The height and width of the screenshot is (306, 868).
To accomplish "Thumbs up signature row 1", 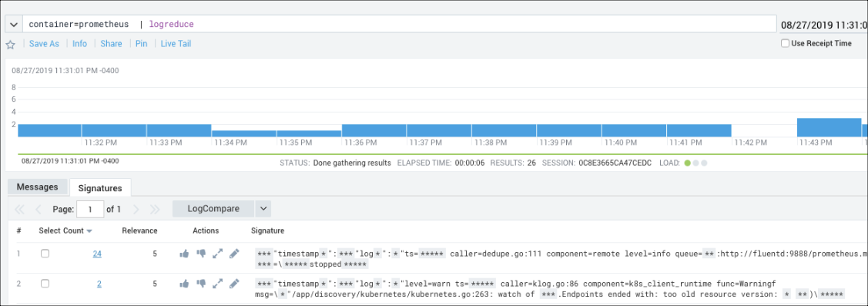I will (184, 254).
